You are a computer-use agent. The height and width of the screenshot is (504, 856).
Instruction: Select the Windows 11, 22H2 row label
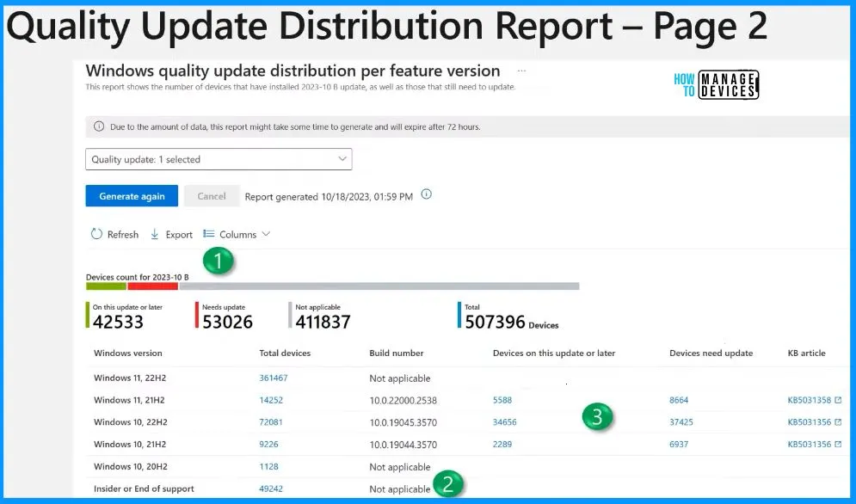(x=130, y=378)
